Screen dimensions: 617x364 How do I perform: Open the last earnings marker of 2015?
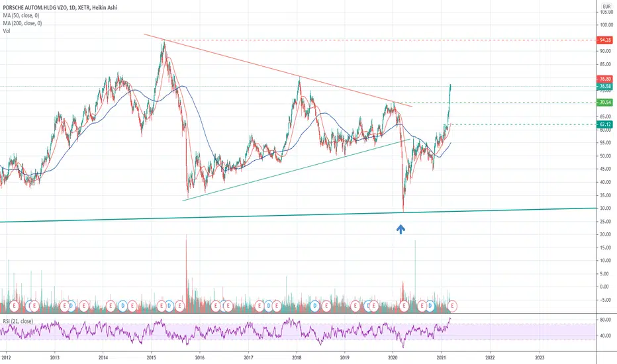click(179, 305)
